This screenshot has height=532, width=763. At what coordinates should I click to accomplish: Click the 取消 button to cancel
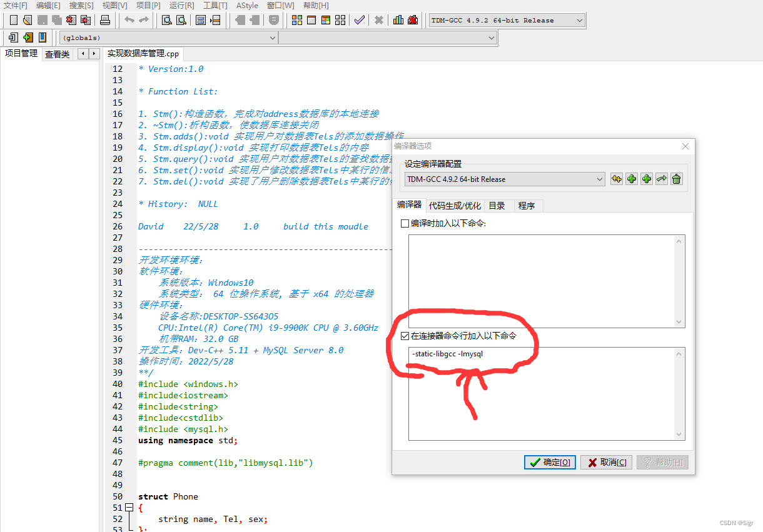pyautogui.click(x=605, y=462)
